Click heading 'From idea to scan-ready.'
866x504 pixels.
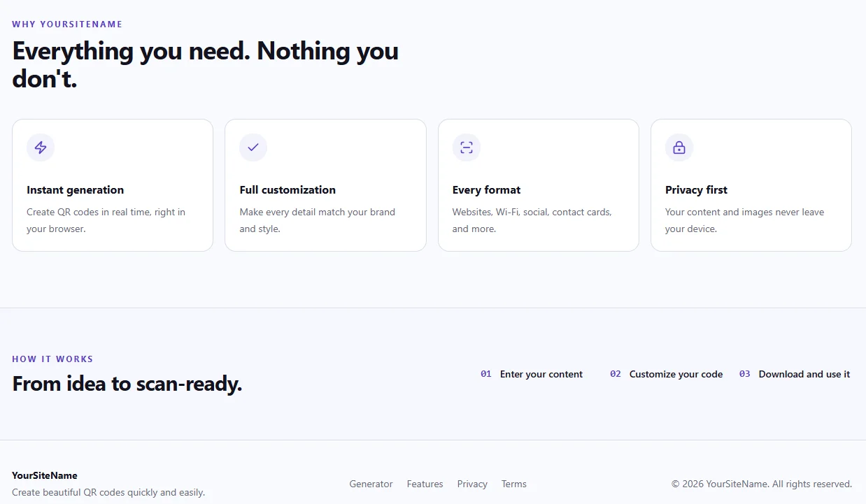coord(127,383)
